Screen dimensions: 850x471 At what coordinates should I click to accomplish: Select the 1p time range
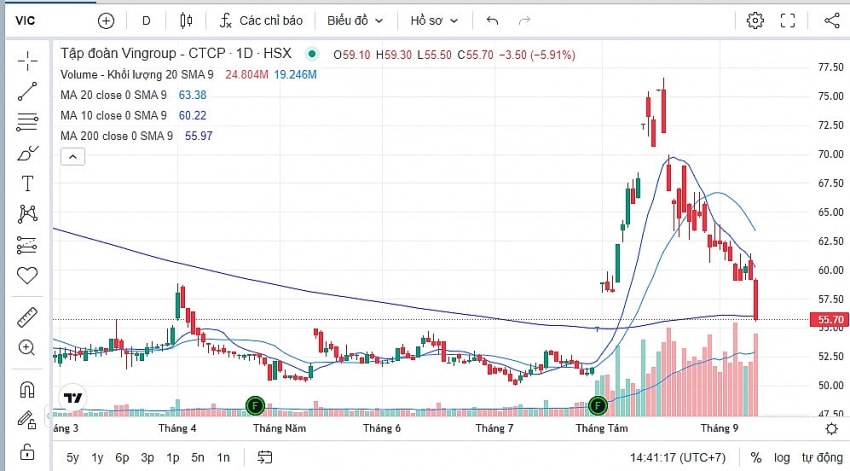(x=172, y=457)
